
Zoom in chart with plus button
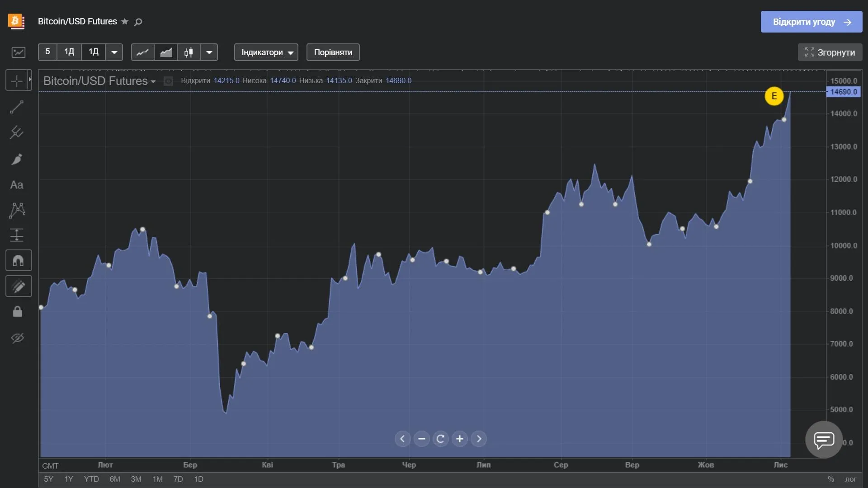point(460,439)
